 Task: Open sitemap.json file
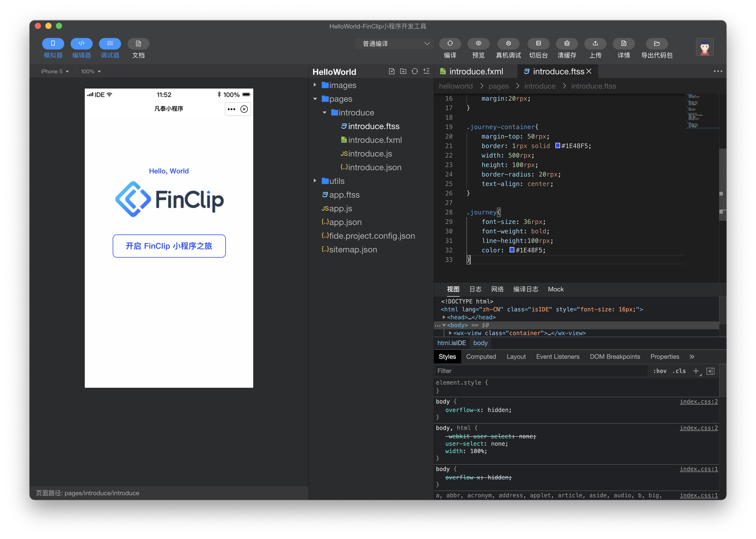click(x=349, y=250)
